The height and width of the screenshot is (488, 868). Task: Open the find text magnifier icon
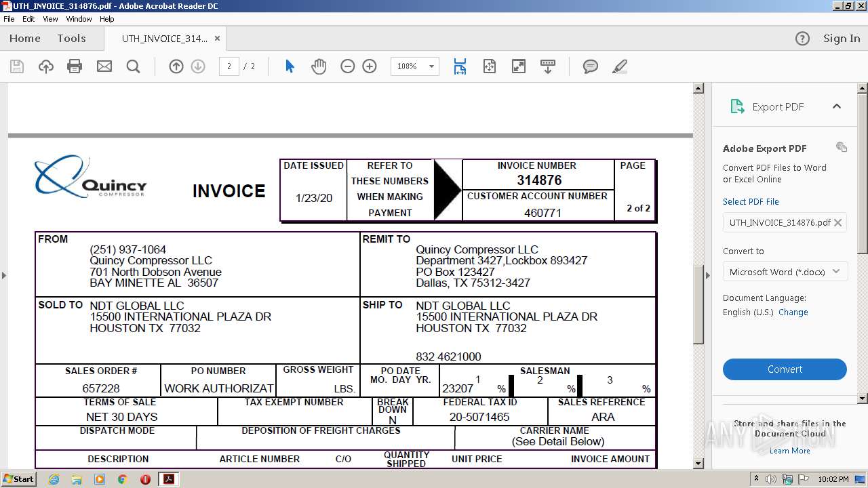point(134,66)
